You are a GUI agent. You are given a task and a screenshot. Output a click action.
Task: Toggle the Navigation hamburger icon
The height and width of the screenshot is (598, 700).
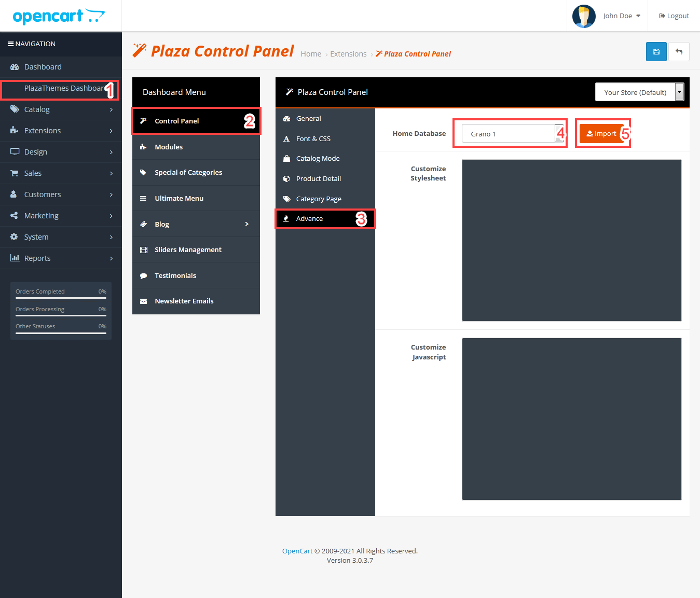pos(10,44)
